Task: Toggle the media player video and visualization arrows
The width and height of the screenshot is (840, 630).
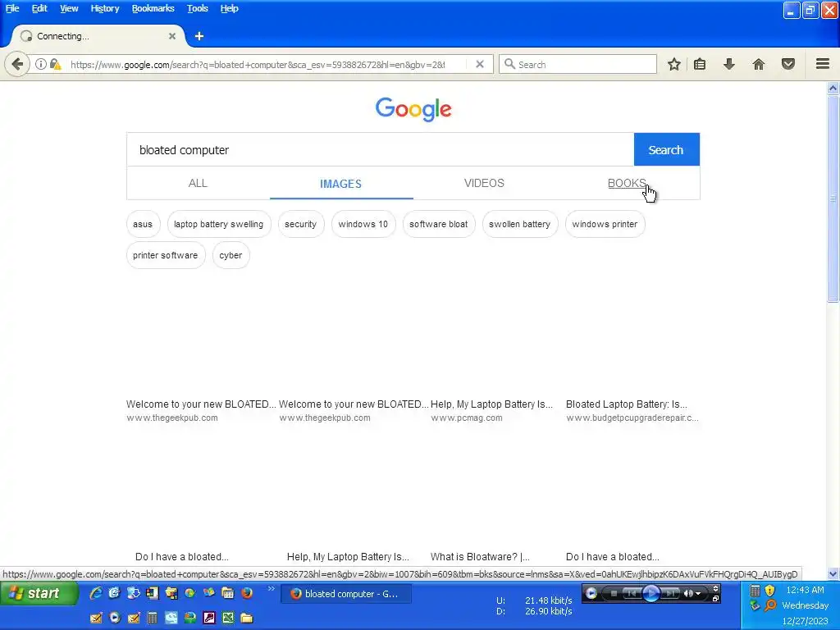Action: click(715, 588)
